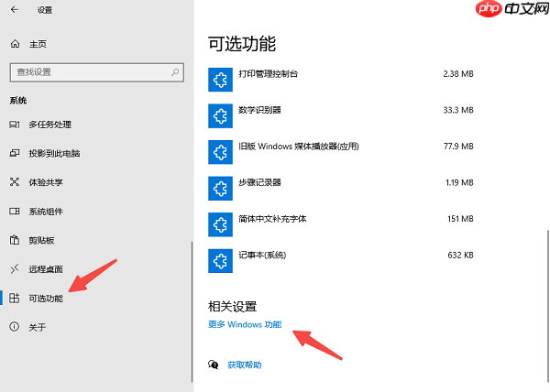Click the 获取帮助 chat bubble icon
The image size is (550, 392).
214,365
